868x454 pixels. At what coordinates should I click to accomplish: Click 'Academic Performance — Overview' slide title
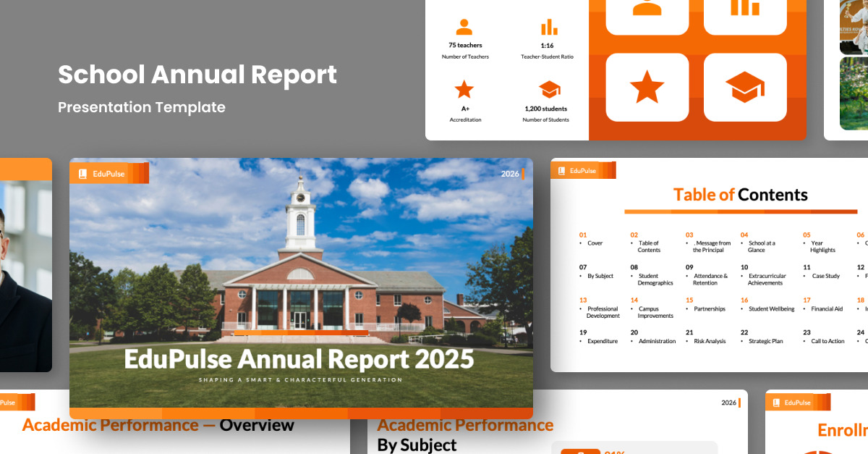coord(158,425)
